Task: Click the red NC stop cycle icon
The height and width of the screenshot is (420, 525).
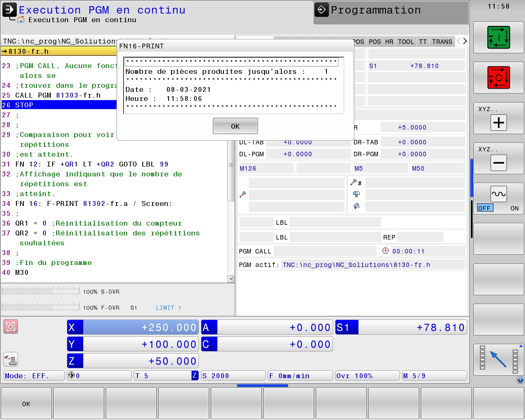Action: (x=498, y=78)
